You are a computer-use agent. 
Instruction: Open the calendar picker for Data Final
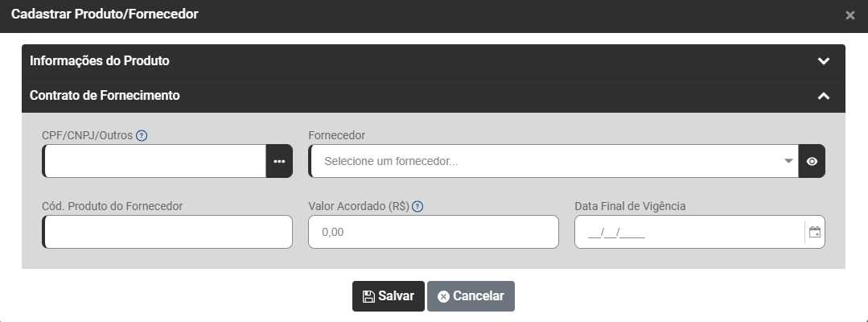coord(815,233)
